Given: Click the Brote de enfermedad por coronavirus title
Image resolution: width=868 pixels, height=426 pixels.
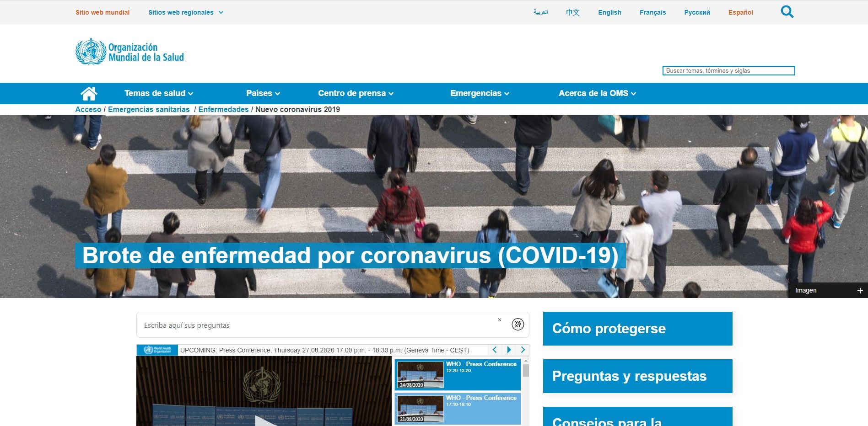Looking at the screenshot, I should 350,255.
